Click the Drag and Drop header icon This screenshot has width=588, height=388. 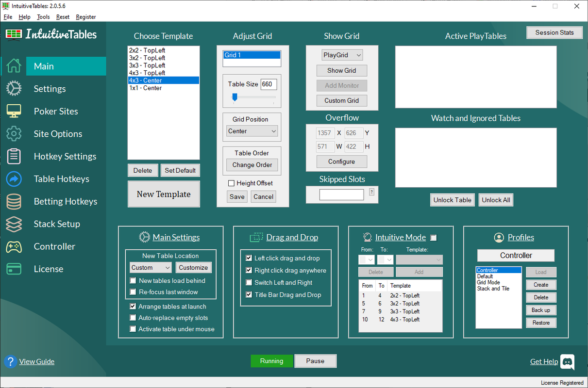point(256,237)
